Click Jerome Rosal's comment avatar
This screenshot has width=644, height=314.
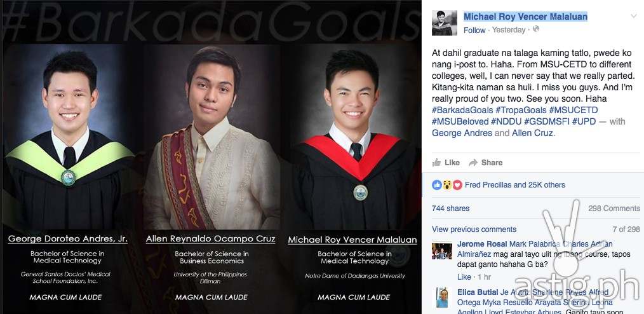[x=442, y=250]
